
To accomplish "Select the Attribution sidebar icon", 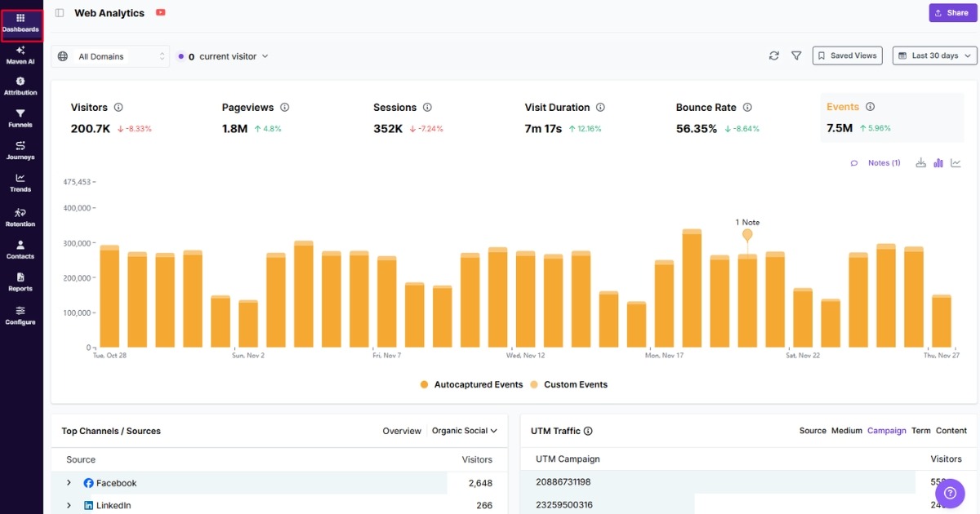I will [x=20, y=86].
